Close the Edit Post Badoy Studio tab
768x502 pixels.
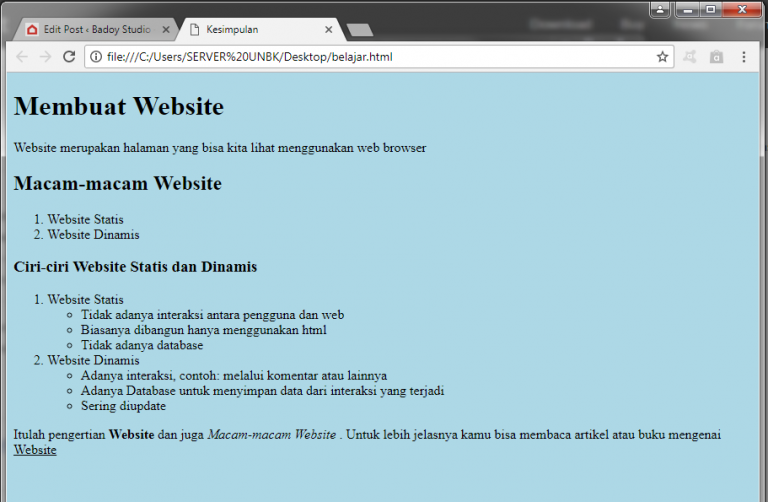tap(166, 30)
